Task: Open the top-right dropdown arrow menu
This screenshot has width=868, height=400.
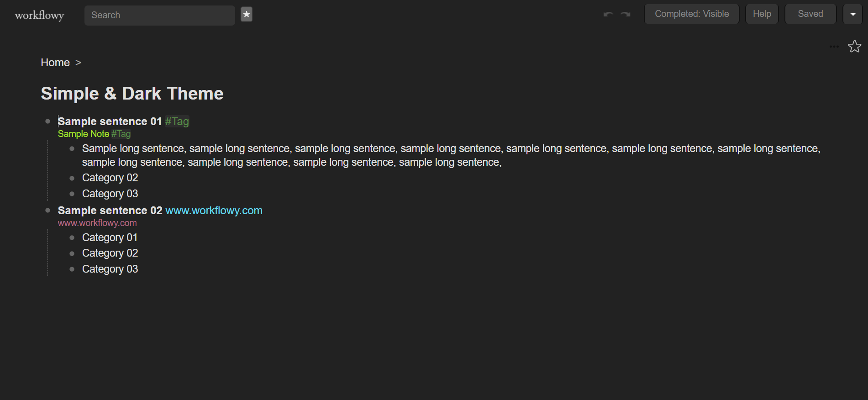Action: click(852, 14)
